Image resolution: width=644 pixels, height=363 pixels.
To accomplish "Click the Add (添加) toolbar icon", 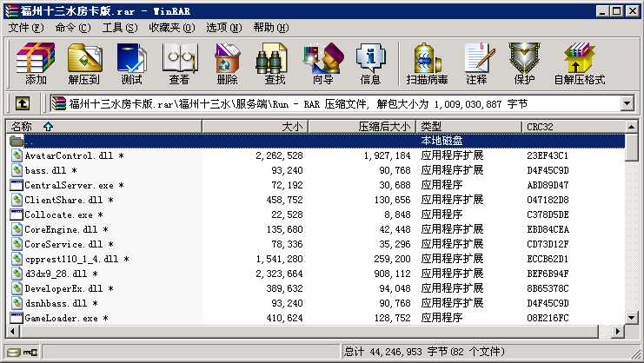I will point(36,63).
